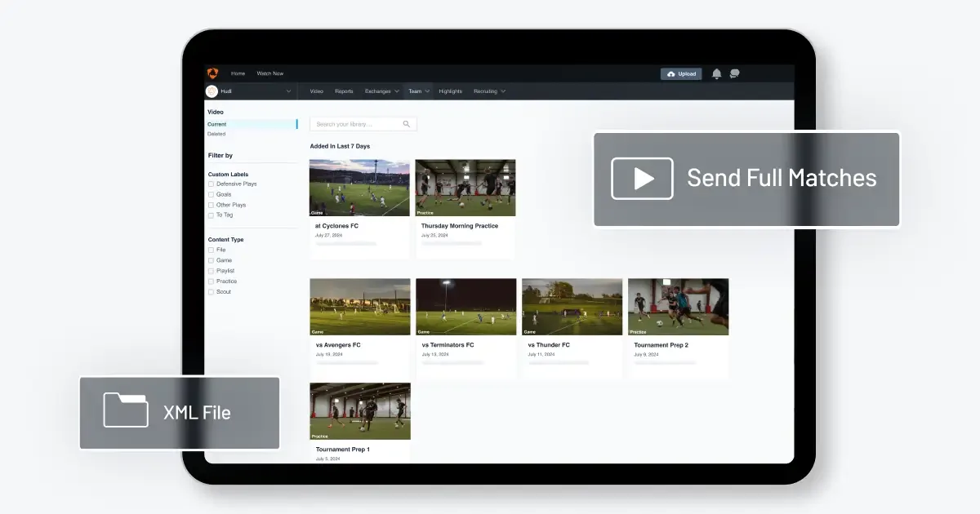Check the Goals custom label
980x514 pixels.
(211, 195)
